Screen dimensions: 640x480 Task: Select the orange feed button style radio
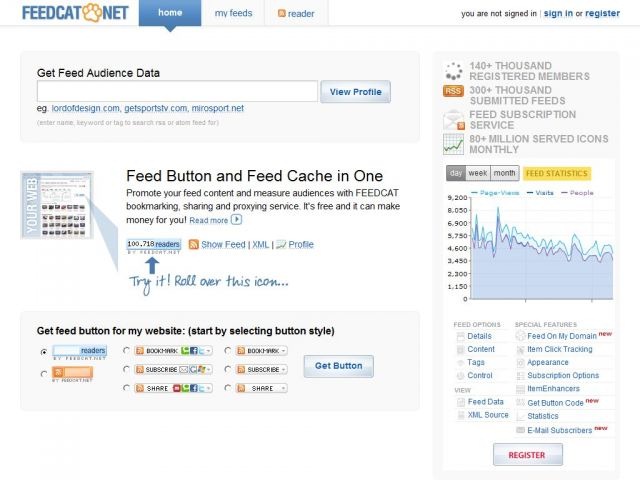(44, 374)
